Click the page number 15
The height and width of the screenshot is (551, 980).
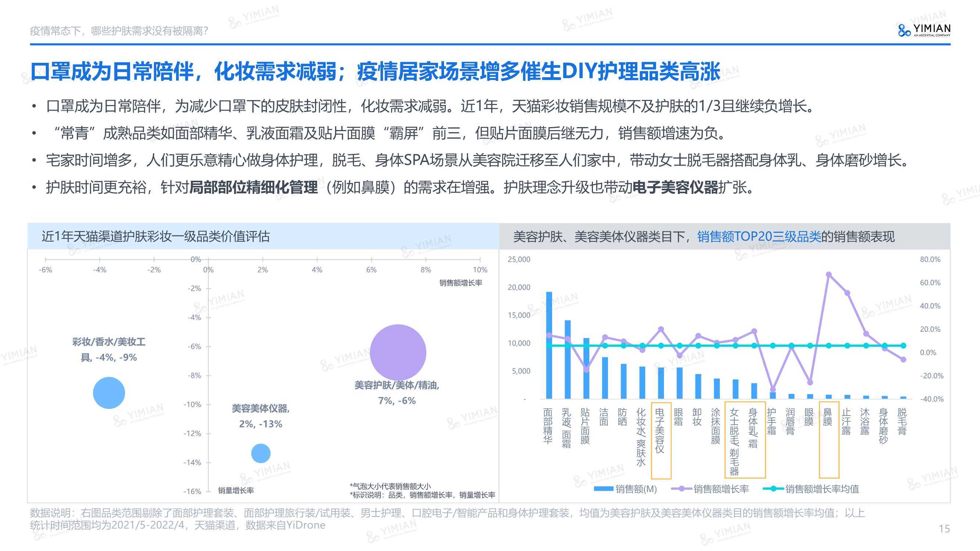point(944,529)
